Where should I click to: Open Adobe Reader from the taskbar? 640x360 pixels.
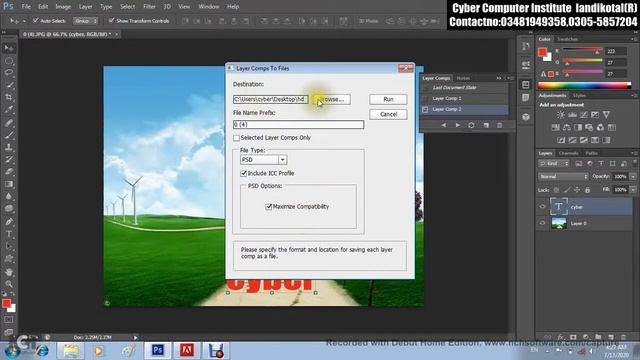coord(187,350)
